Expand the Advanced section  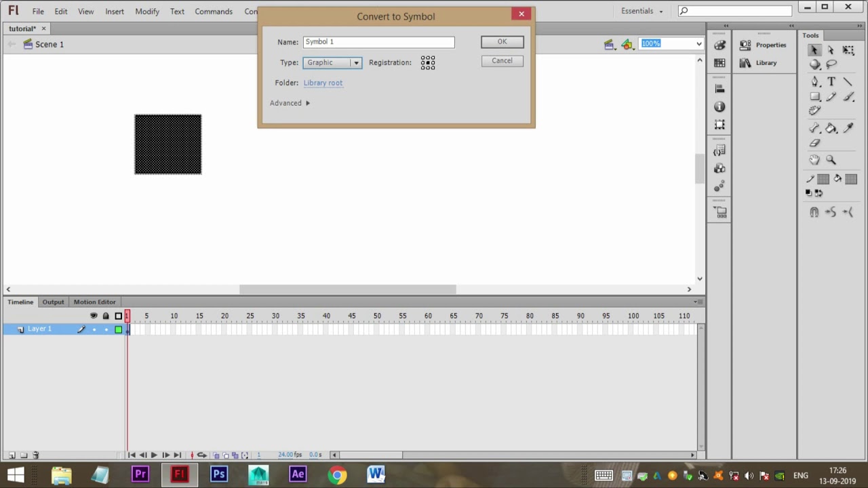290,103
